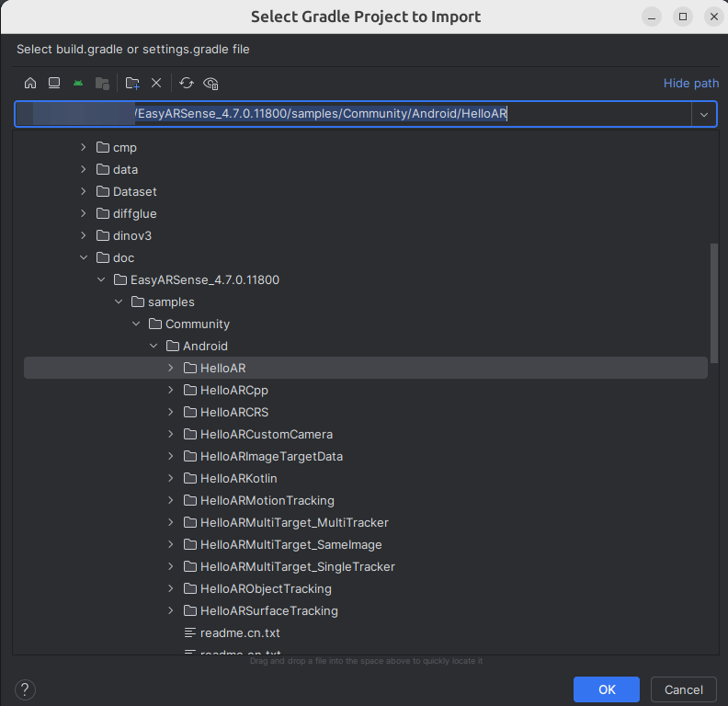728x706 pixels.
Task: Click the Hide path link
Action: click(x=690, y=83)
